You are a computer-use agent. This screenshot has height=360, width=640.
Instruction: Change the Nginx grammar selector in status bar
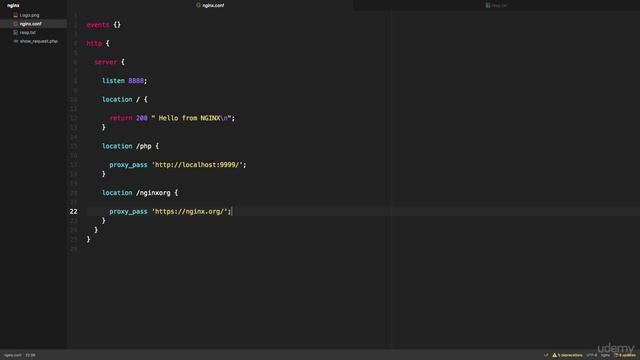(x=605, y=355)
